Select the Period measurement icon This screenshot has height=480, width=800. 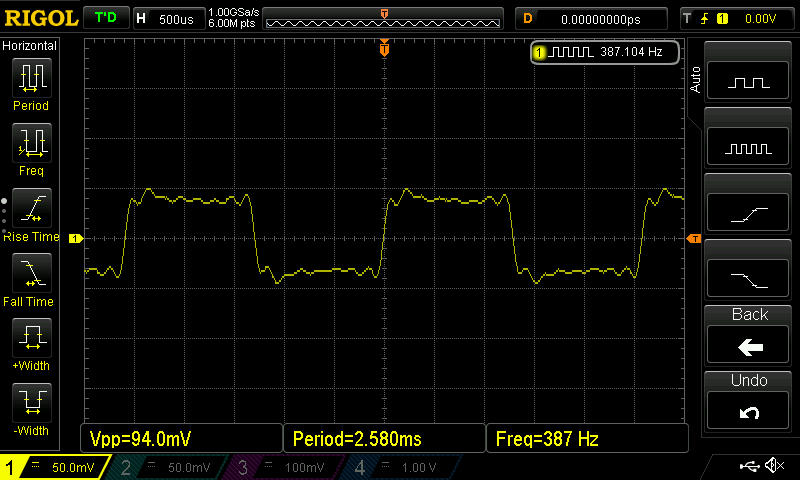[32, 78]
